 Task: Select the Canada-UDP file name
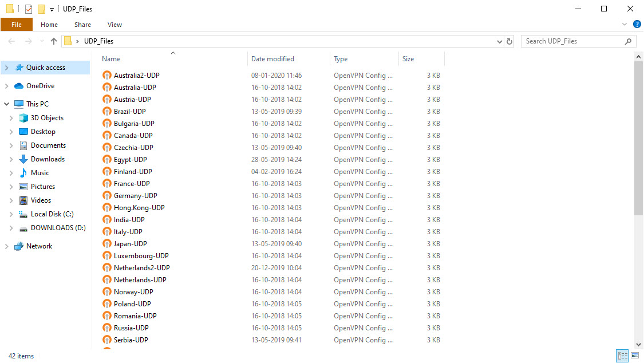133,136
